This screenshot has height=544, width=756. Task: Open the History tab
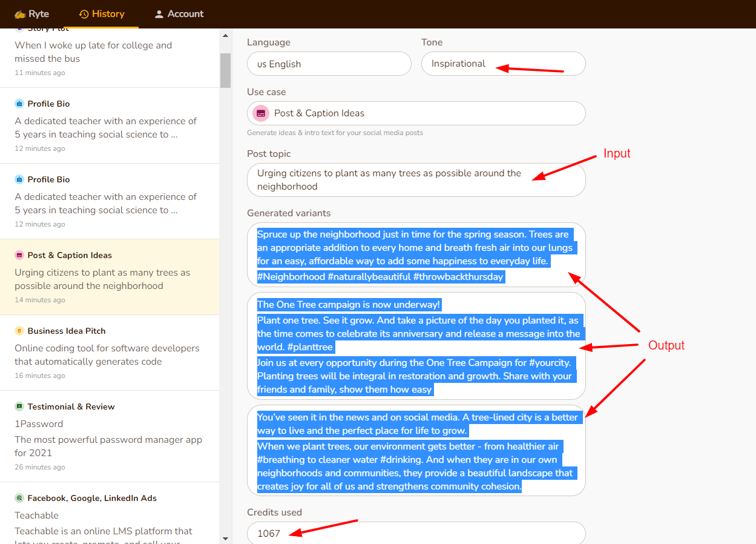coord(102,14)
